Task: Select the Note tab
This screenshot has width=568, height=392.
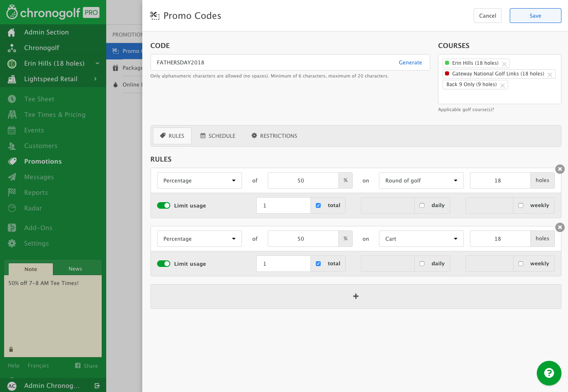Action: (31, 269)
